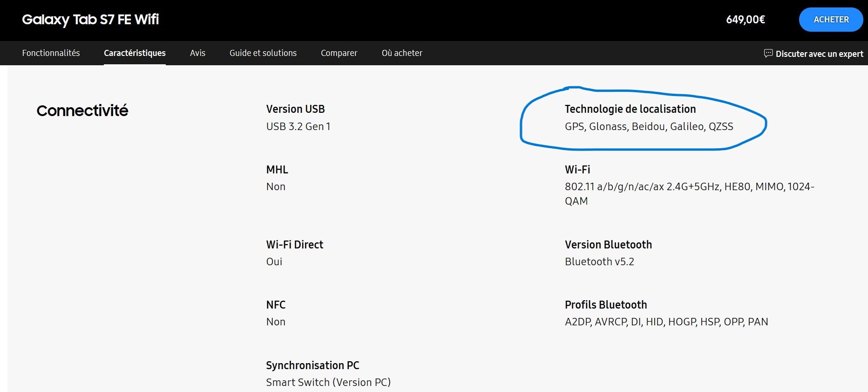Screen dimensions: 868x392
Task: Click the chat bubble icon
Action: 768,53
